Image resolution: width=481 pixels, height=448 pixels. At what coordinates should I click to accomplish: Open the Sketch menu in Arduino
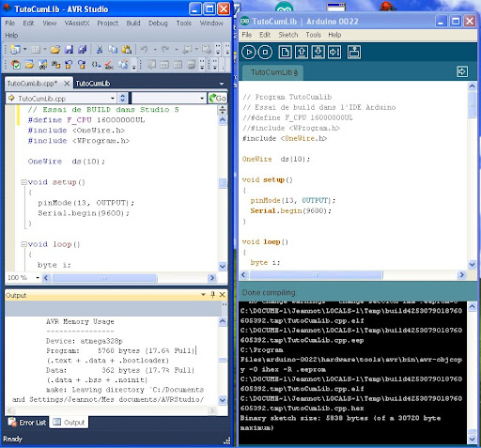(x=288, y=35)
